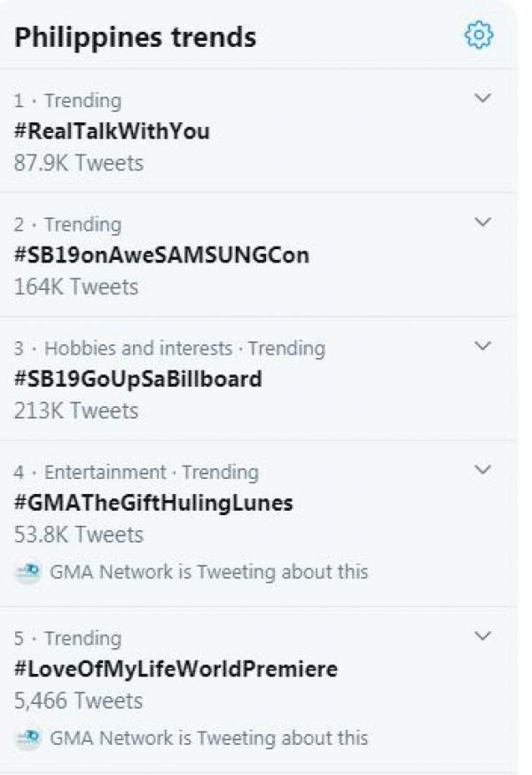Screen dimensions: 532x775
Task: Click GMA Network icon under #LoveOfMyLifeWorldPremiere
Action: point(27,738)
